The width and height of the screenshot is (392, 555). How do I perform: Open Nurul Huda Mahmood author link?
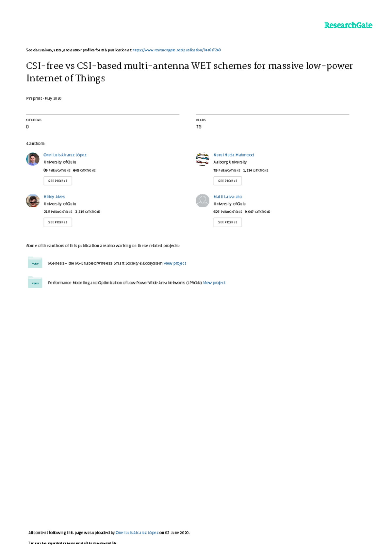[x=234, y=155]
